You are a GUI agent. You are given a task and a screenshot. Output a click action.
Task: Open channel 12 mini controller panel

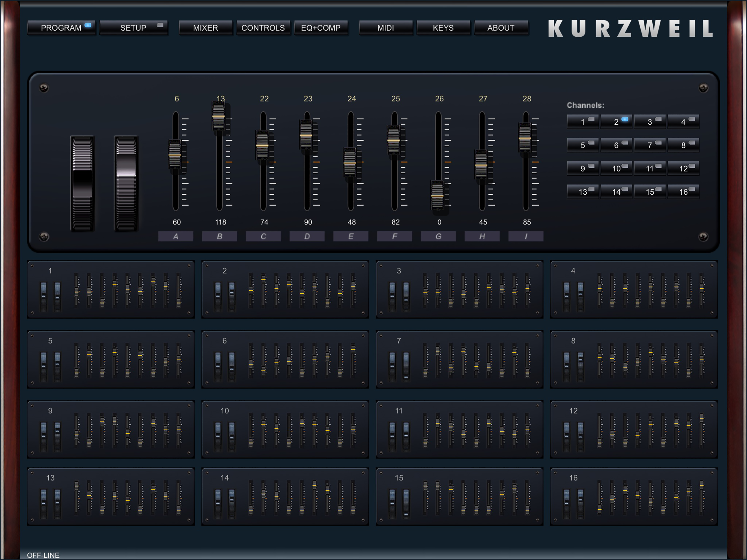pos(634,429)
